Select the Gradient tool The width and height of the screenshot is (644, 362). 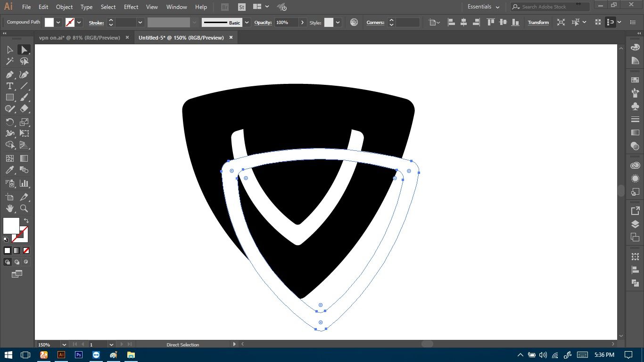click(24, 158)
